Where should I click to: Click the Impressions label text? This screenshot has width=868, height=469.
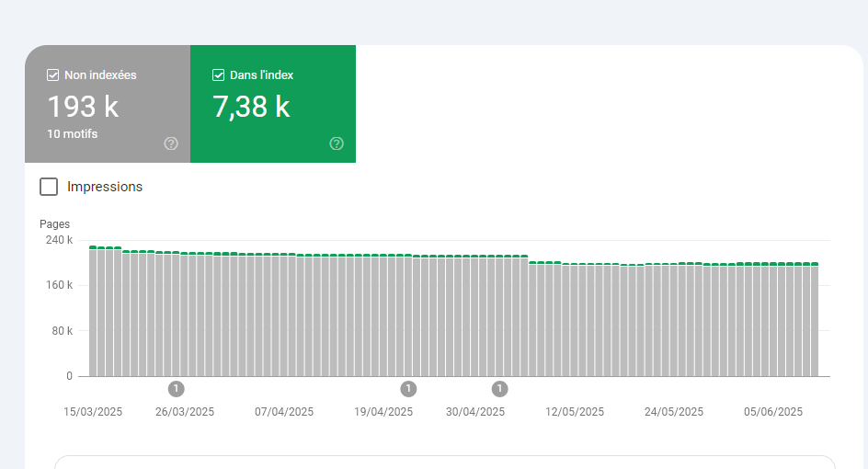[105, 188]
